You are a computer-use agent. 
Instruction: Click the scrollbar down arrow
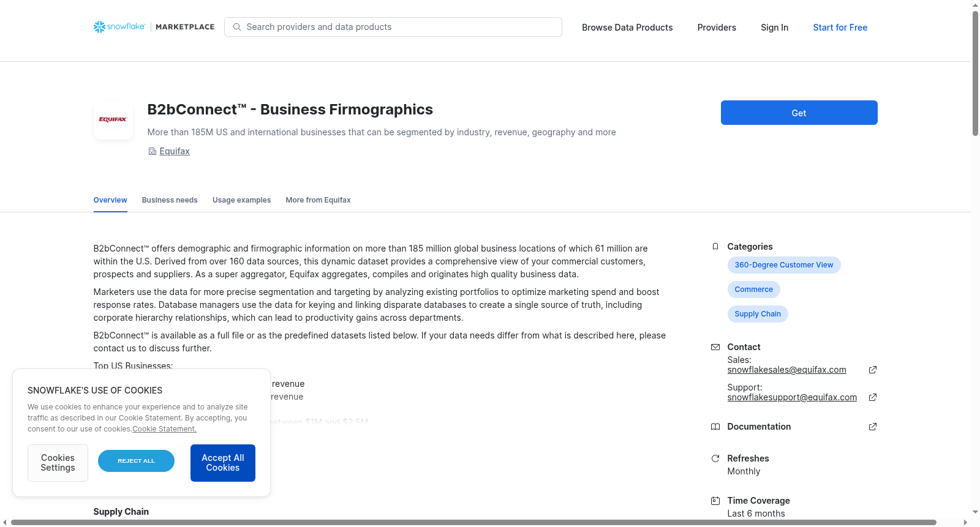[975, 512]
